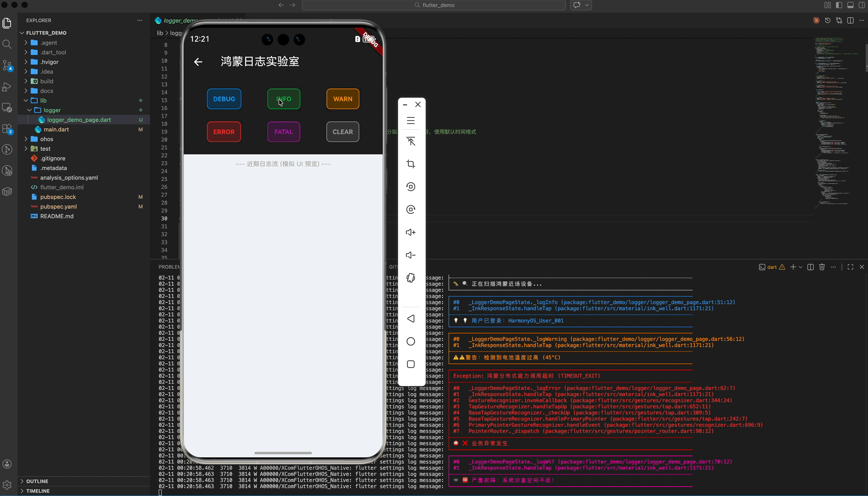Tap the emulator home circle button
Image resolution: width=868 pixels, height=496 pixels.
point(411,341)
